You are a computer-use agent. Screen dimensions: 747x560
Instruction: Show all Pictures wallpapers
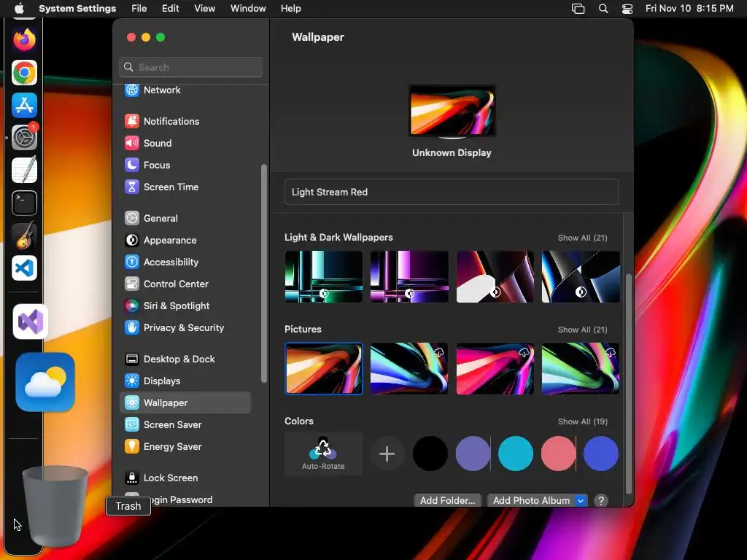(x=582, y=330)
